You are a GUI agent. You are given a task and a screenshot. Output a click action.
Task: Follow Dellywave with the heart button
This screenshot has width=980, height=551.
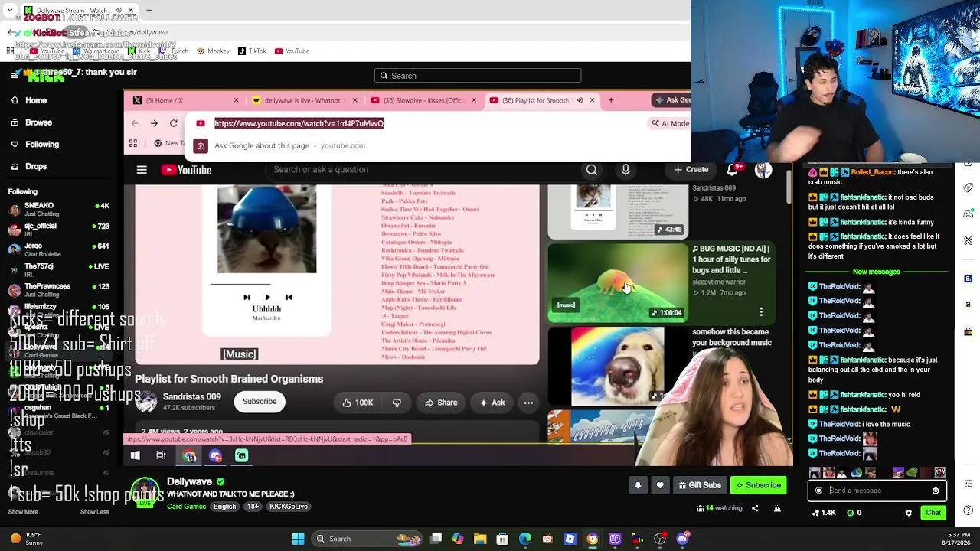point(660,485)
